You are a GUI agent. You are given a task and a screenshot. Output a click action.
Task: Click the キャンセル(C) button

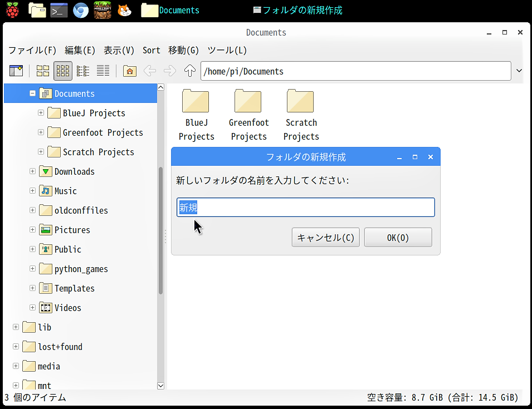[x=326, y=238]
